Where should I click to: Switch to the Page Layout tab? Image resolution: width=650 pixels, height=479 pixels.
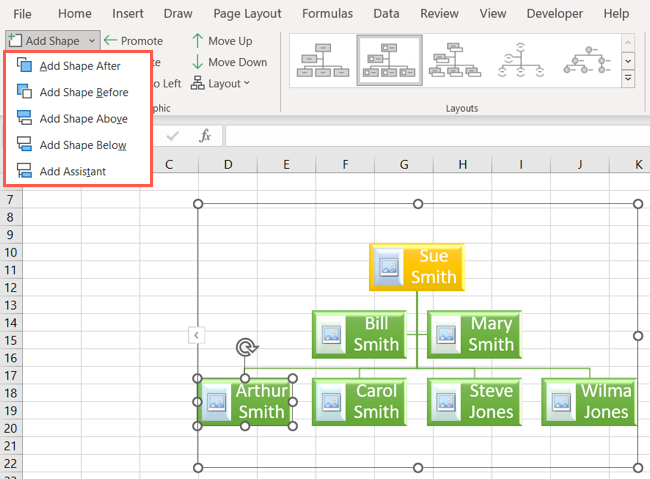(247, 14)
